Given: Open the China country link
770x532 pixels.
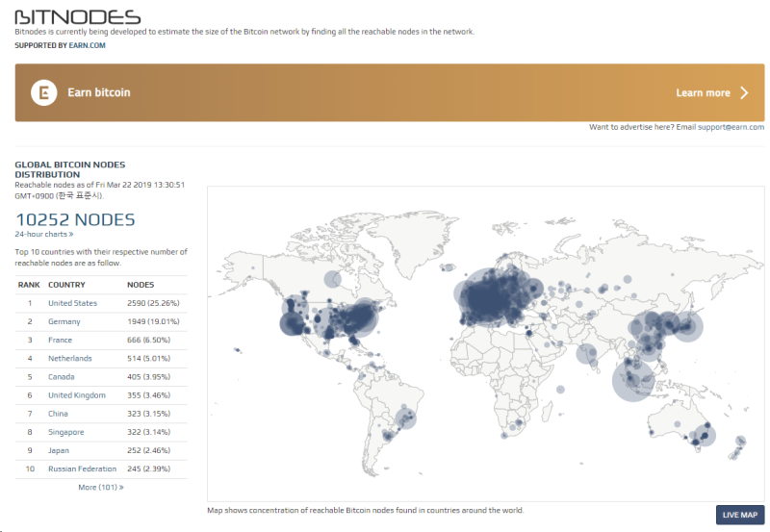Looking at the screenshot, I should pos(58,414).
